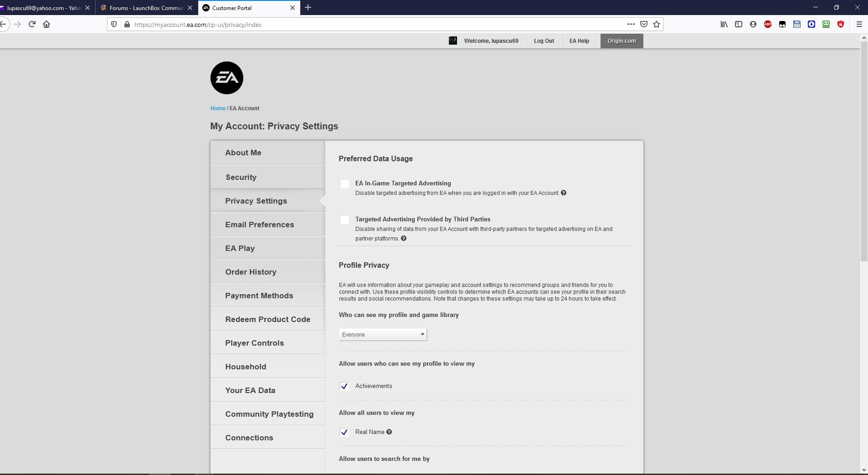Go forward one page
The image size is (868, 475).
pyautogui.click(x=17, y=25)
